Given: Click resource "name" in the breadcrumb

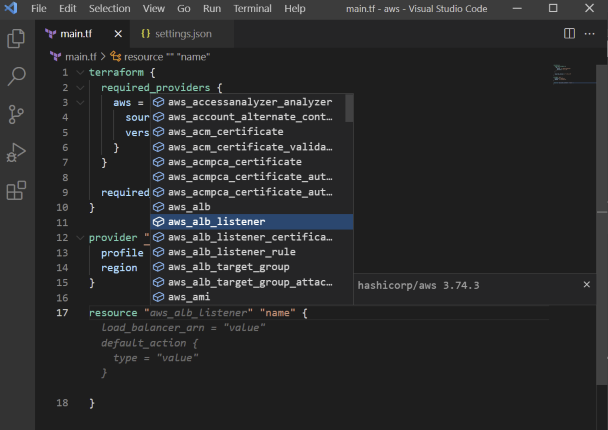Looking at the screenshot, I should pos(167,57).
